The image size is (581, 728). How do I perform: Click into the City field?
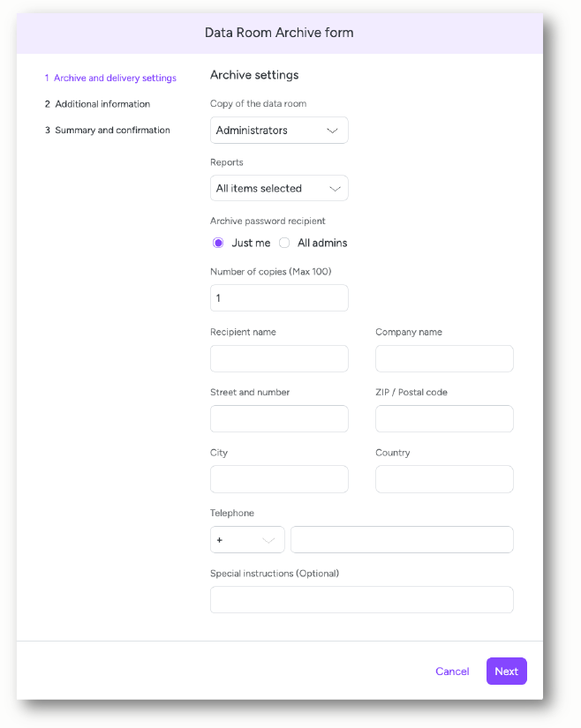[279, 479]
